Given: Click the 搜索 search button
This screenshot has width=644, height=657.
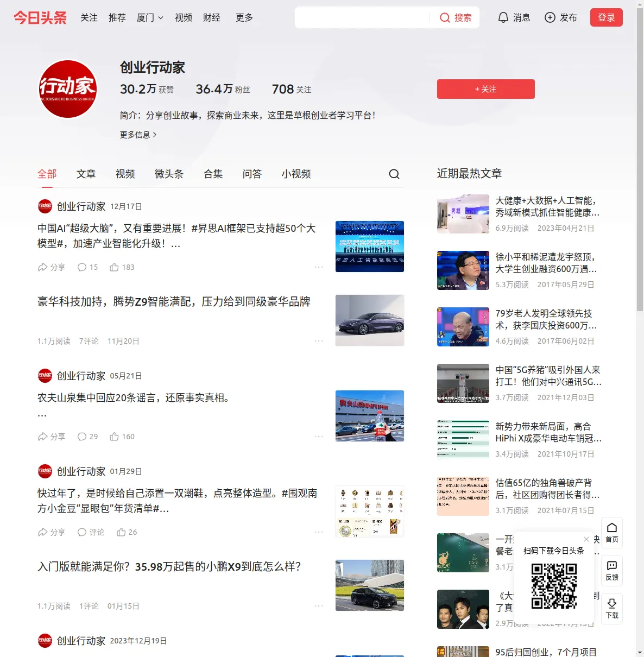Looking at the screenshot, I should click(456, 17).
